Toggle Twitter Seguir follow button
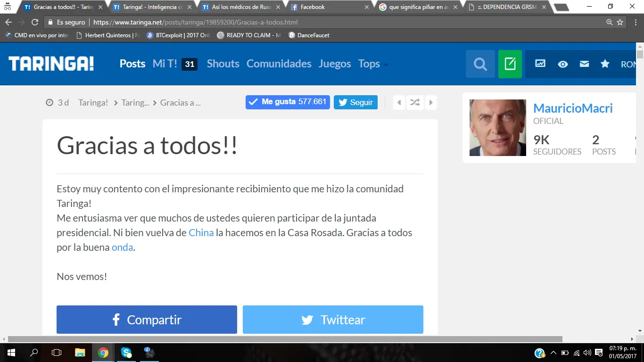The height and width of the screenshot is (362, 644). pyautogui.click(x=355, y=102)
